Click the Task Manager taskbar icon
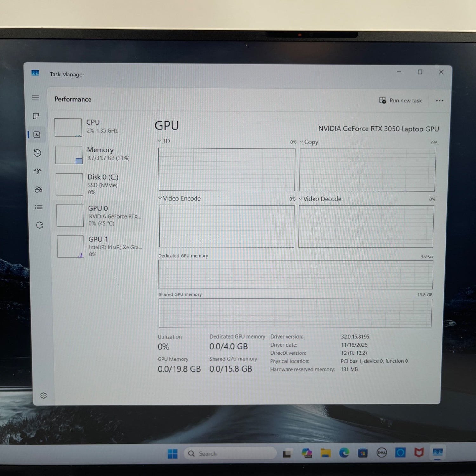Image resolution: width=476 pixels, height=476 pixels. coord(438,453)
